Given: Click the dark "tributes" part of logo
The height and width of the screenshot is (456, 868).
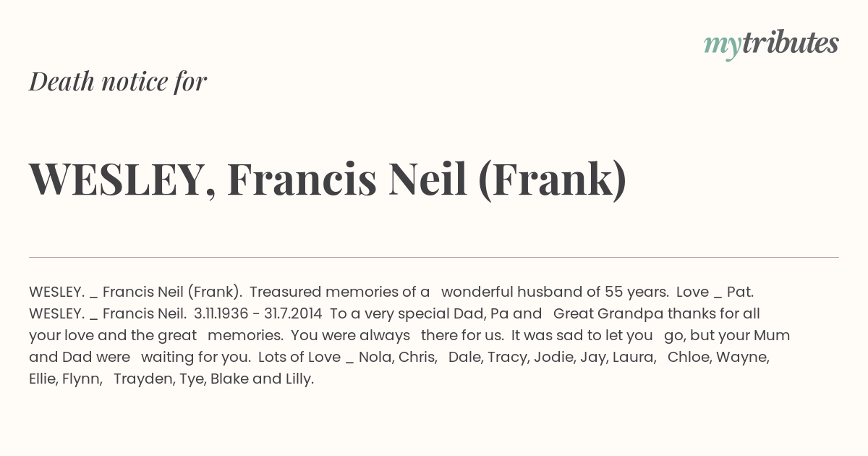Looking at the screenshot, I should (x=790, y=43).
